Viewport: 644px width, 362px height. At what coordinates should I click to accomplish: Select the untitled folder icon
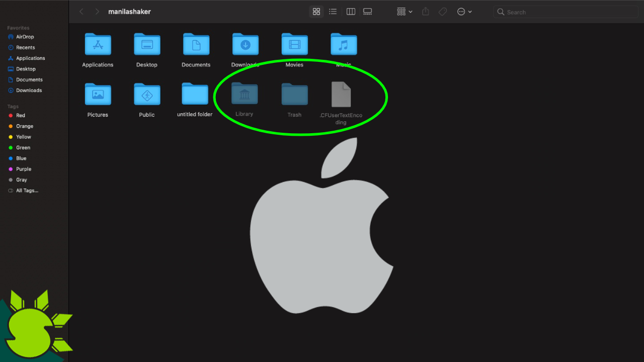point(195,94)
